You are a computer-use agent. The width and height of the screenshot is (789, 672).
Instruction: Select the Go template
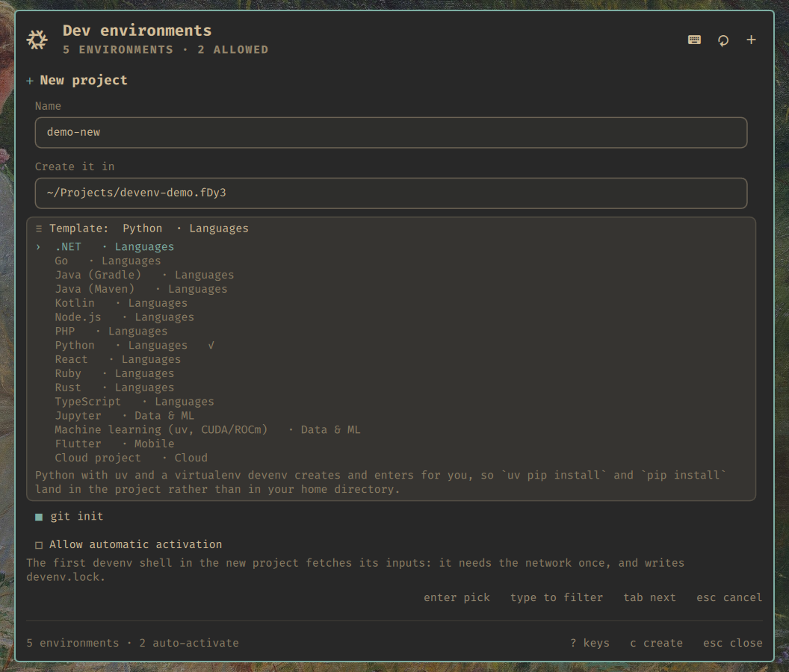391,261
